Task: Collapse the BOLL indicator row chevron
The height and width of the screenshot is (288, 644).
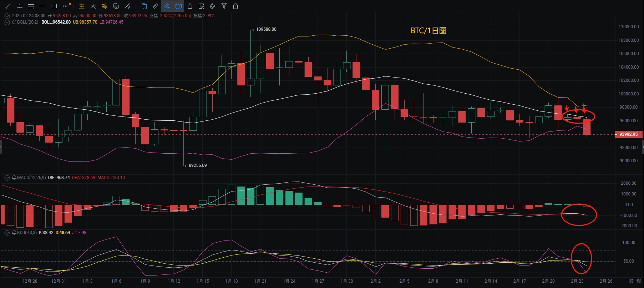Action: click(x=7, y=22)
